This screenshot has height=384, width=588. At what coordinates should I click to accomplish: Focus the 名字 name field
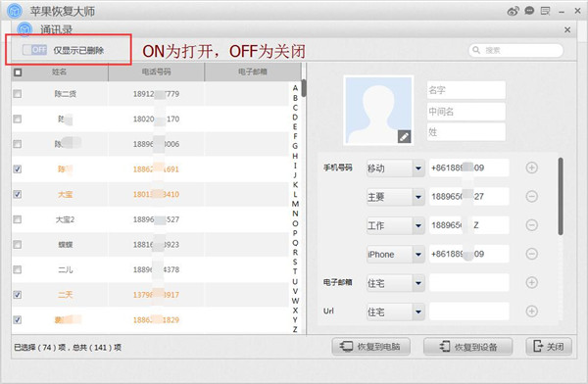point(466,90)
